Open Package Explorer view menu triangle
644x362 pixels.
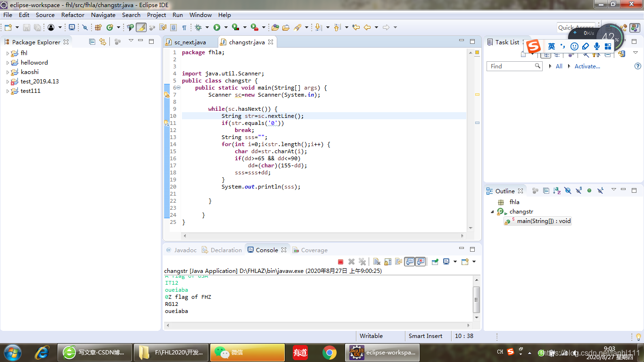point(131,41)
